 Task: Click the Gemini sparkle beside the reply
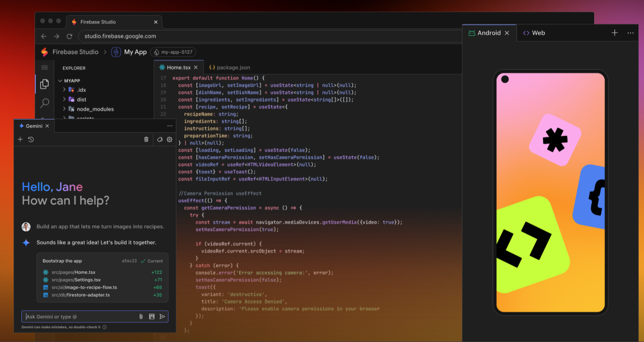pos(26,243)
